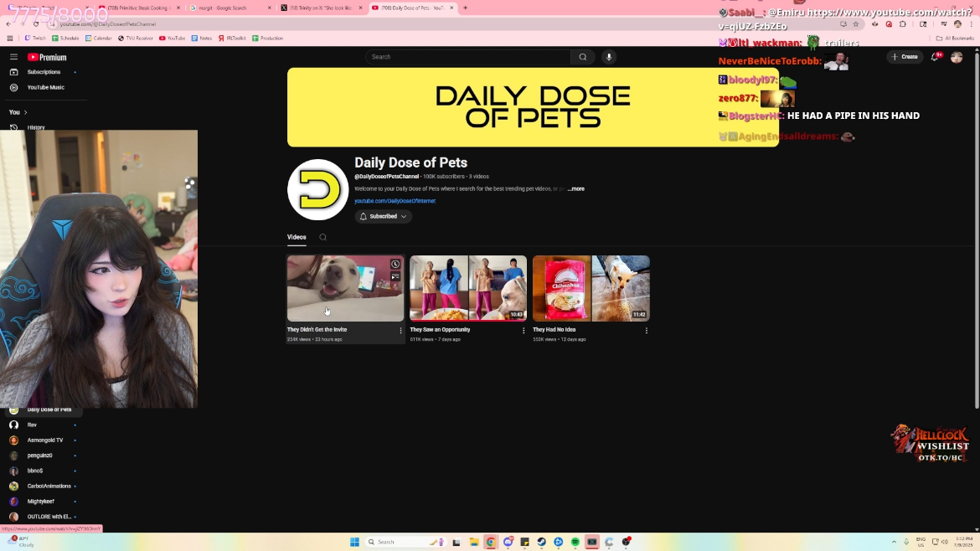The height and width of the screenshot is (551, 980).
Task: Start voice search with microphone icon
Action: pos(609,57)
